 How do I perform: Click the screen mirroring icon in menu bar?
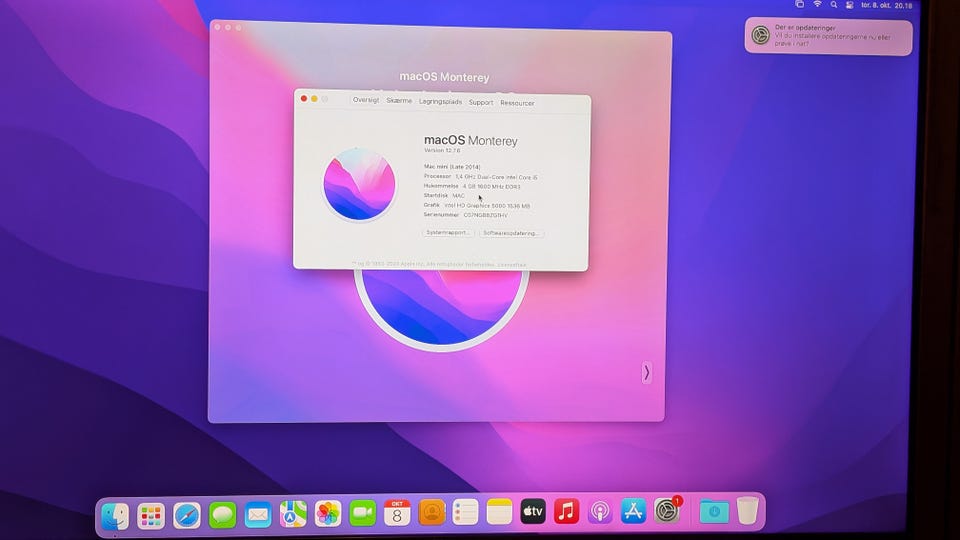coord(800,4)
